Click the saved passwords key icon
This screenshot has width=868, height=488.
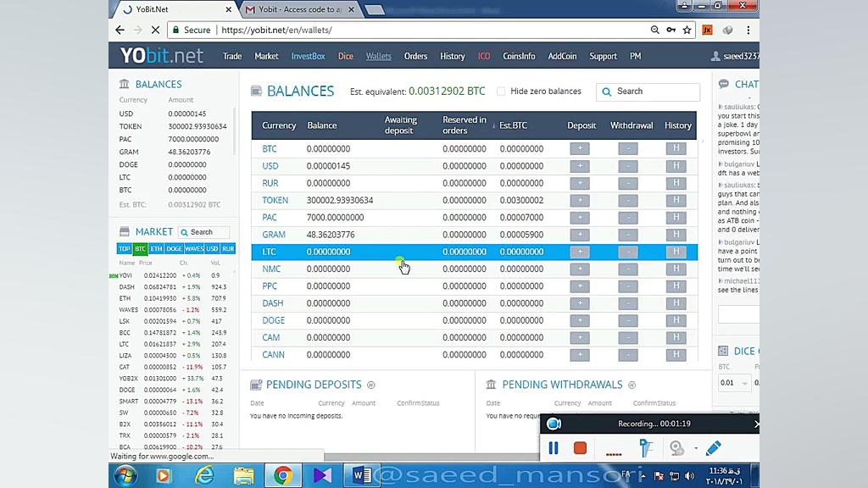[671, 30]
